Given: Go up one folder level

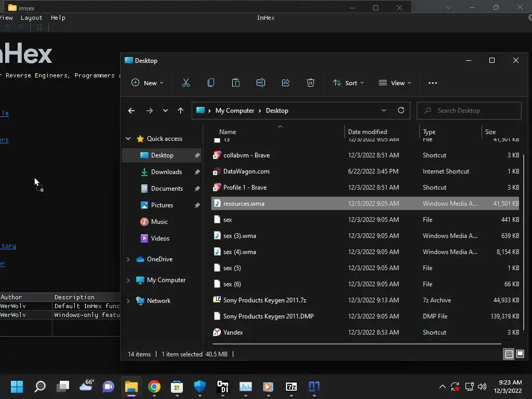Looking at the screenshot, I should pos(180,111).
